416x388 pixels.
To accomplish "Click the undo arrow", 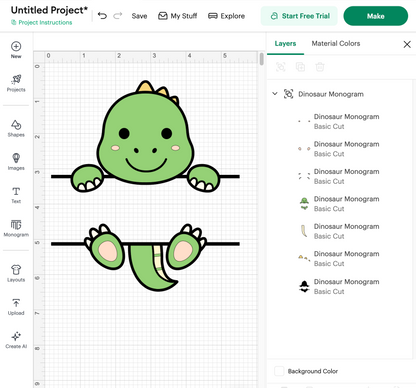I will 102,16.
